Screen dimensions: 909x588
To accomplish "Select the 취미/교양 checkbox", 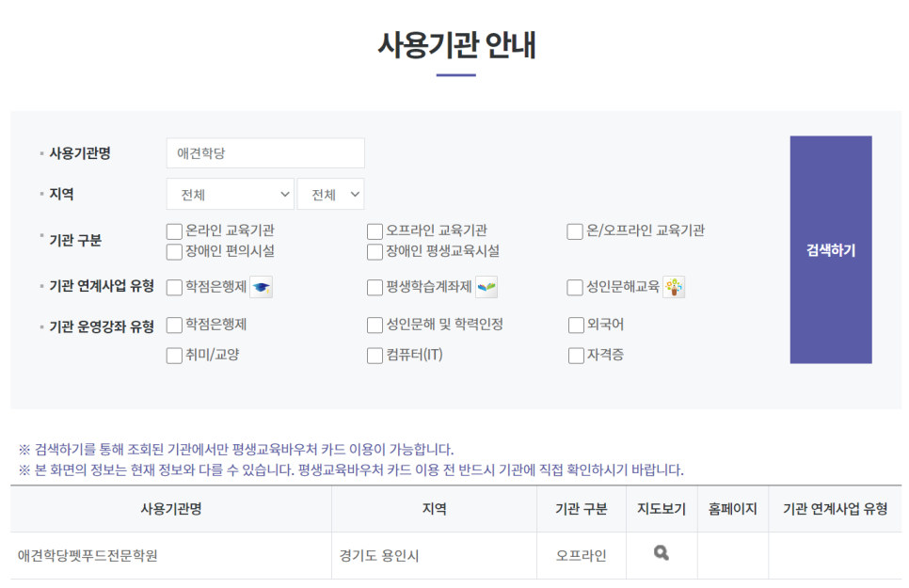I will pyautogui.click(x=174, y=356).
